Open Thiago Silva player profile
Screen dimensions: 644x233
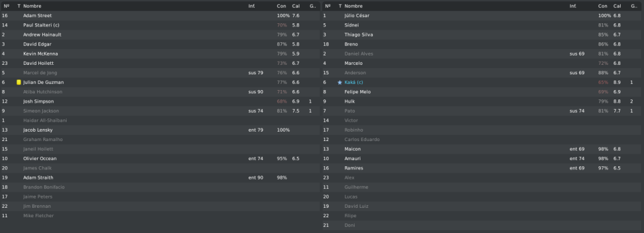(x=358, y=35)
